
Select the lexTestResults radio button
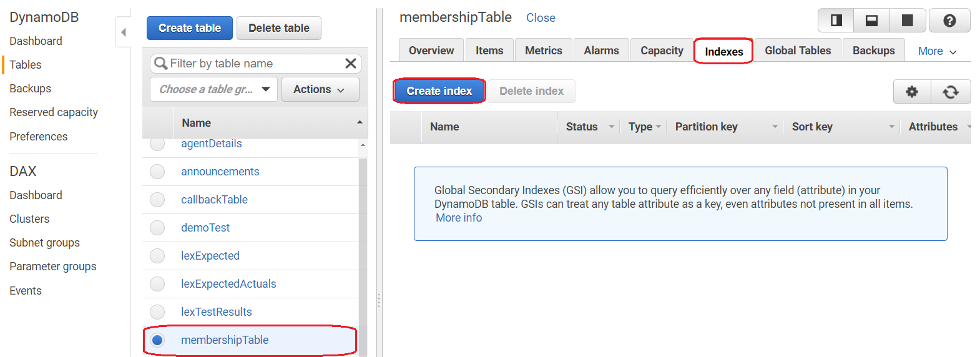tap(157, 312)
